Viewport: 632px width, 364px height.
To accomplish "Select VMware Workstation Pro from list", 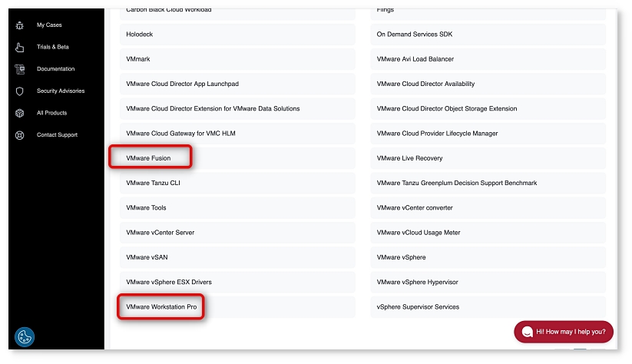I will 161,307.
